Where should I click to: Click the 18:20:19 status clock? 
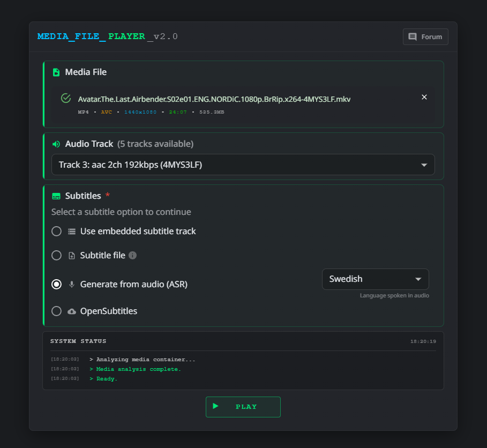click(423, 341)
